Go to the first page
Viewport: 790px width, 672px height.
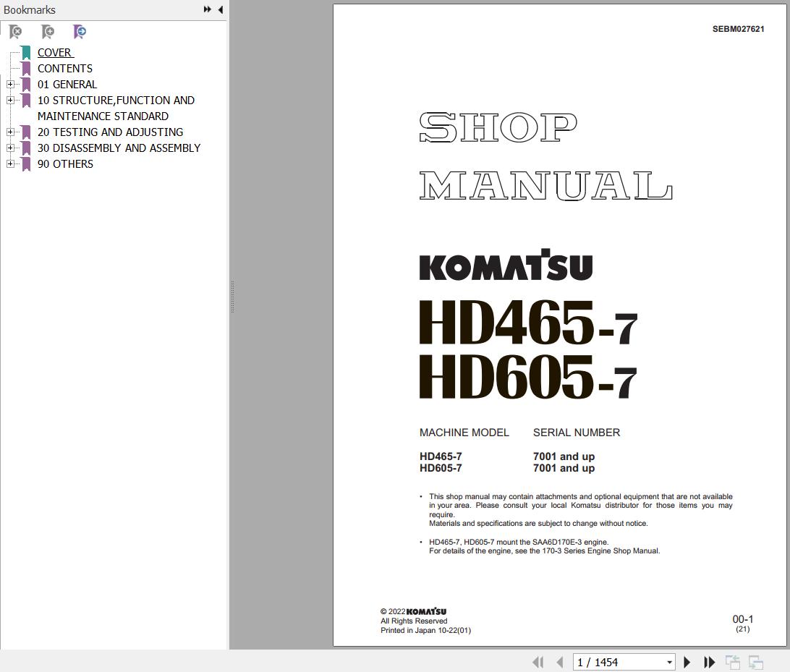tap(538, 662)
